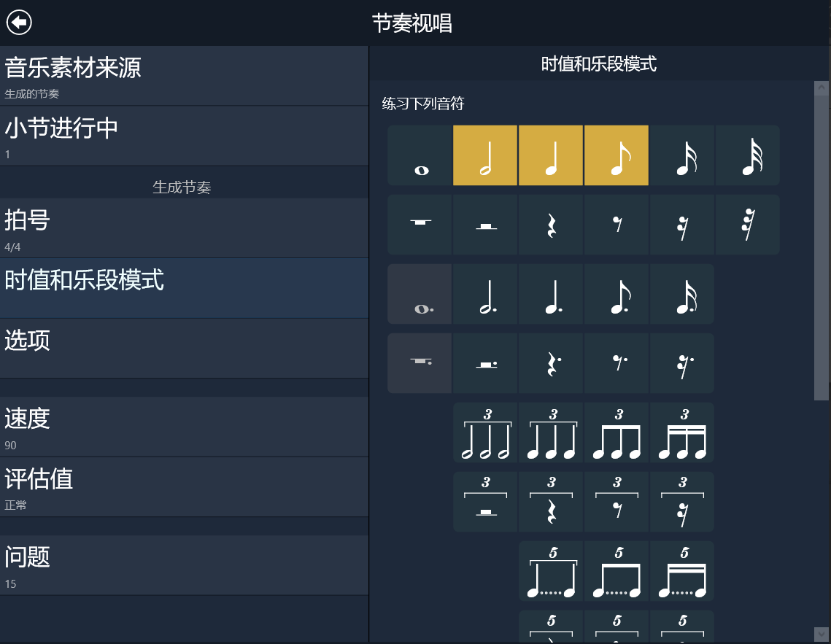
Task: Select the dotted quarter note
Action: point(551,294)
